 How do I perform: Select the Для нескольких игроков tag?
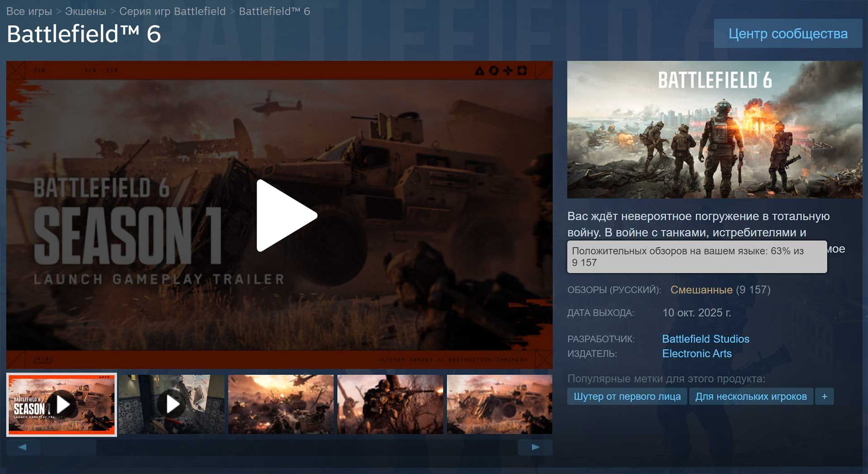pyautogui.click(x=751, y=396)
